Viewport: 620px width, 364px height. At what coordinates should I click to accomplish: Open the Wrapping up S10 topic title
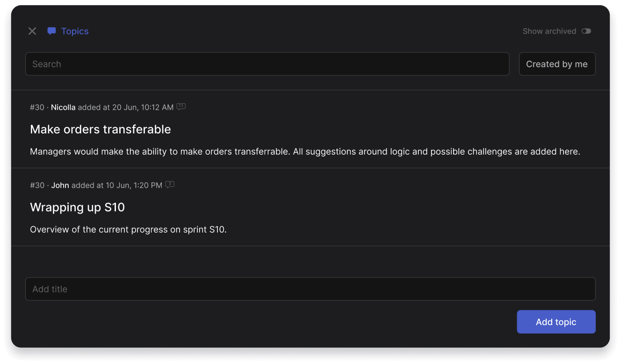pyautogui.click(x=78, y=207)
